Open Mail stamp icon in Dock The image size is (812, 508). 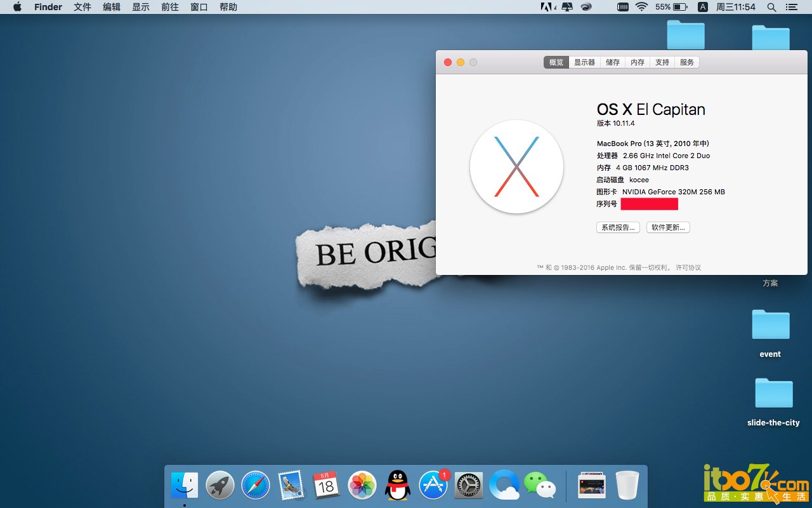(x=291, y=486)
